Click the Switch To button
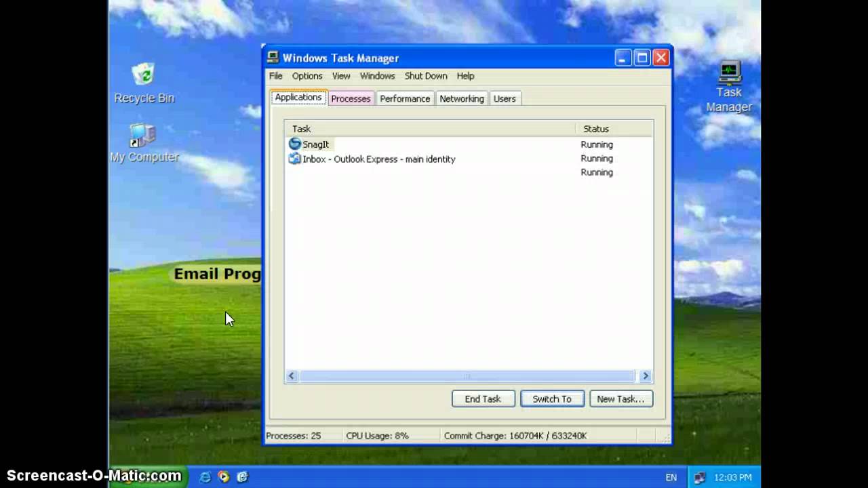Screen dimensions: 868x488 (552, 399)
